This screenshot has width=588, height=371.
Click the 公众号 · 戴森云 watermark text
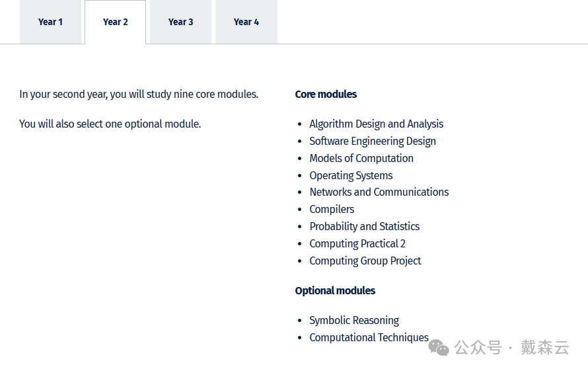click(512, 348)
